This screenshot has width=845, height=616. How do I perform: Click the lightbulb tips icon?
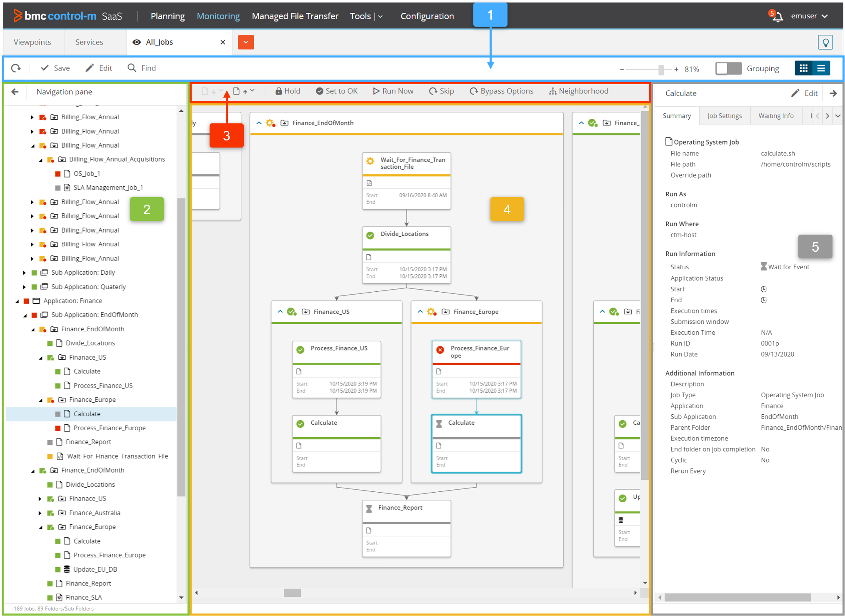(825, 42)
